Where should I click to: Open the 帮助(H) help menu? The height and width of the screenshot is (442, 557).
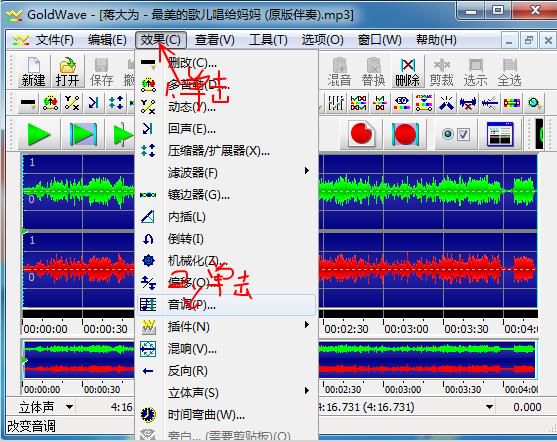point(436,40)
